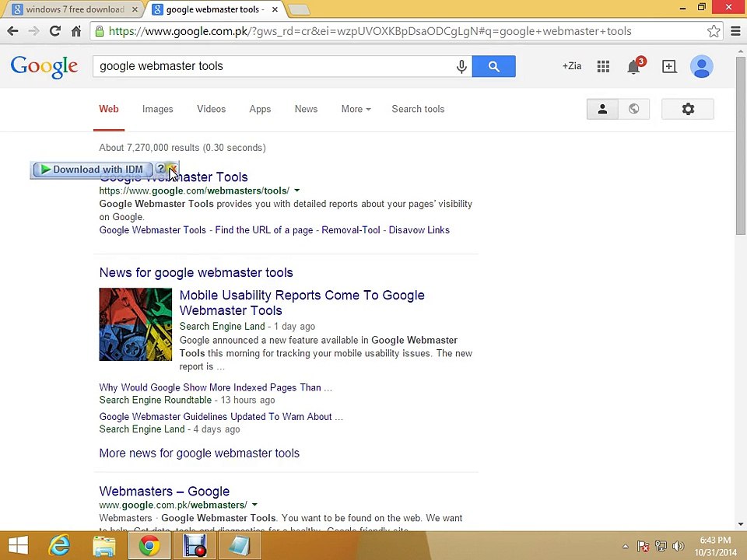Show hidden system tray icons

tap(626, 546)
